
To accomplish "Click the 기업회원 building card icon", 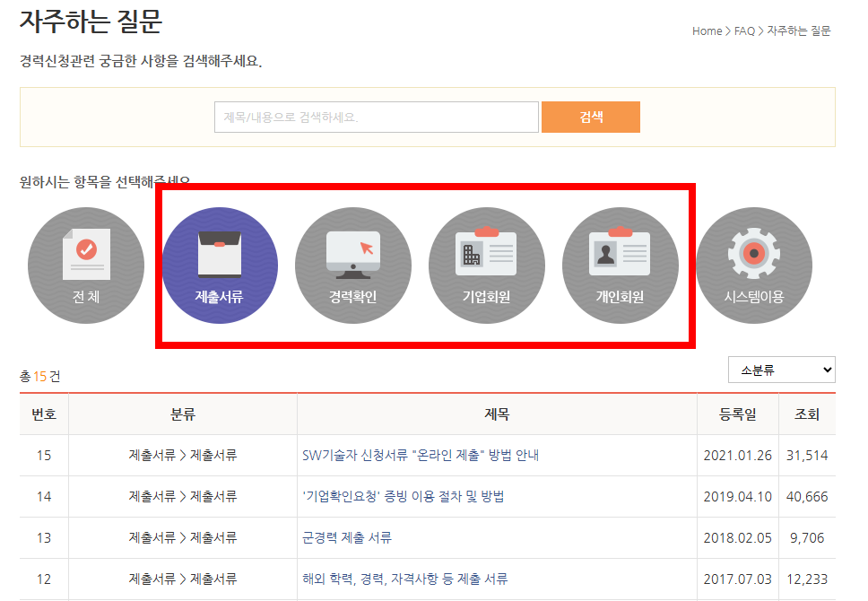I will point(487,266).
